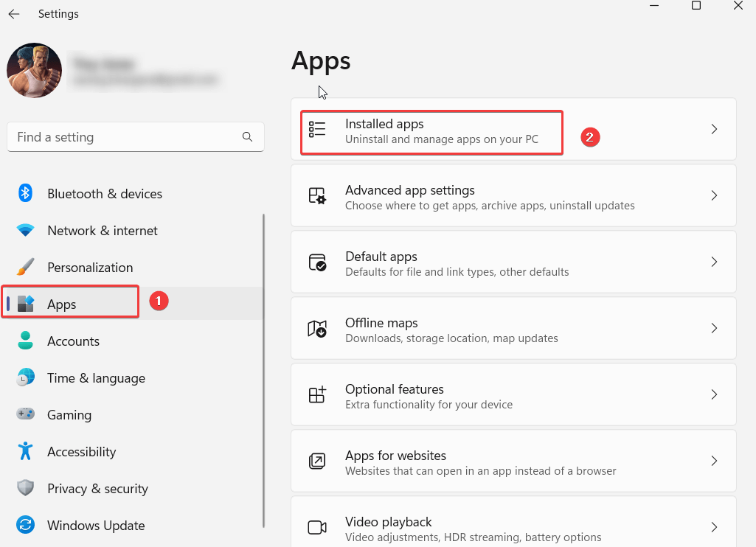
Task: Open Accounts settings
Action: tap(133, 341)
